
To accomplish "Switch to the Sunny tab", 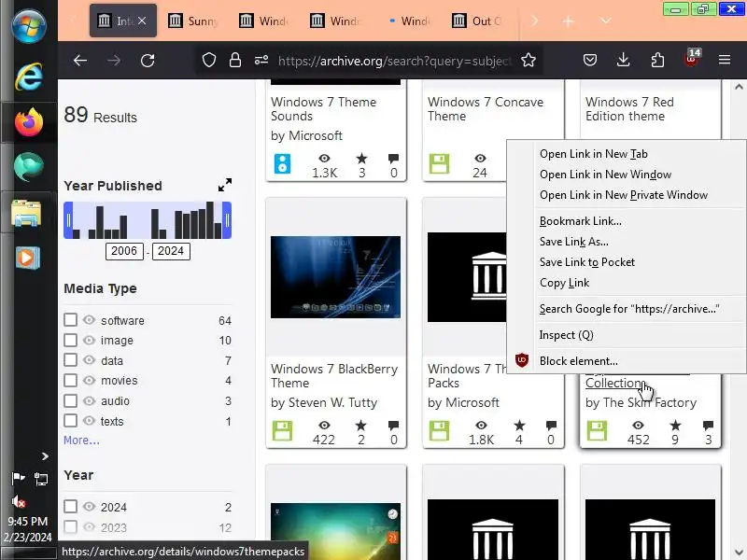I will [194, 21].
